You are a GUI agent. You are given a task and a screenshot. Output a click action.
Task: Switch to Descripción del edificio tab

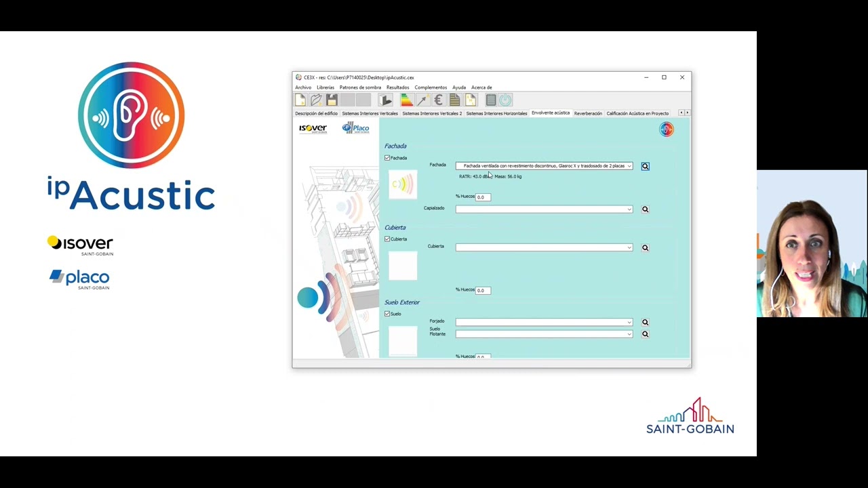[316, 113]
